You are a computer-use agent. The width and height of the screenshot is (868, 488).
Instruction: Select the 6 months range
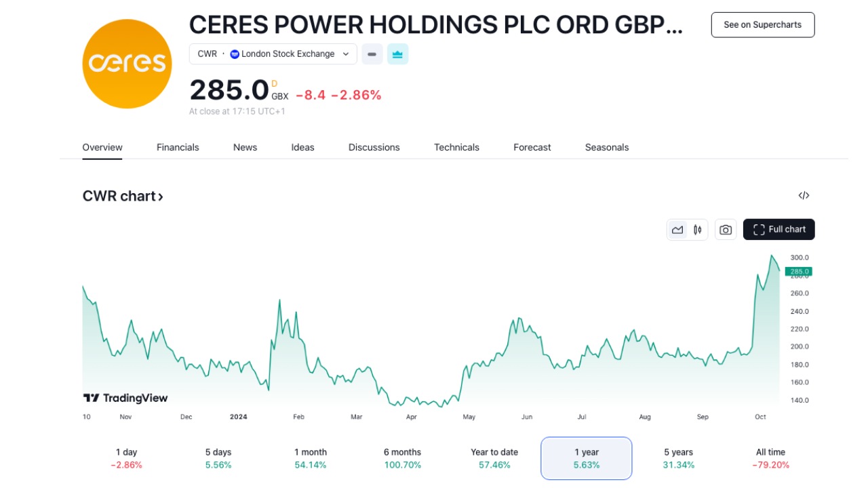[x=402, y=458]
